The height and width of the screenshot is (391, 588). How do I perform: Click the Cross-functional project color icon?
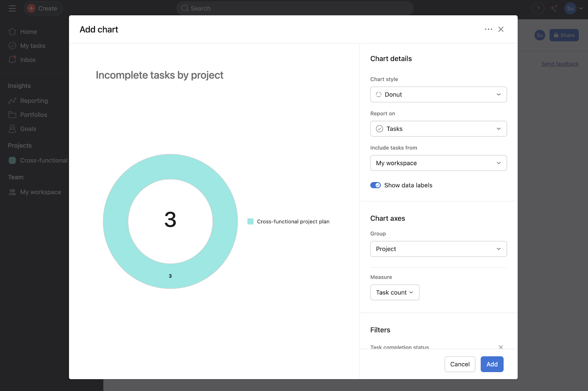pyautogui.click(x=12, y=160)
